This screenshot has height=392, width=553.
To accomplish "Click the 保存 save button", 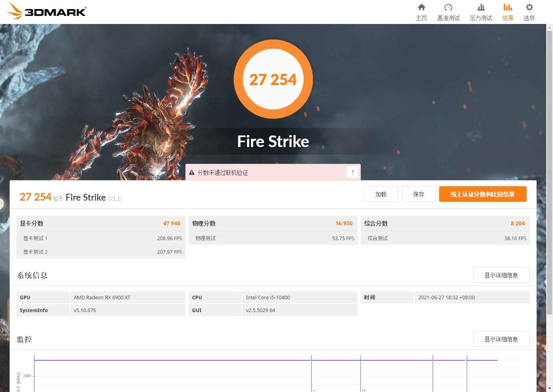I will pyautogui.click(x=419, y=194).
